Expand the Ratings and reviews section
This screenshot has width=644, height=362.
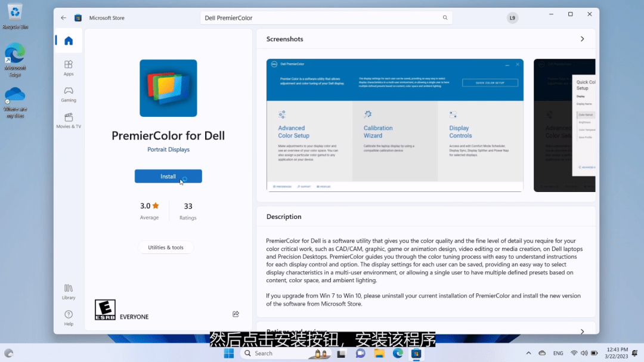click(582, 331)
